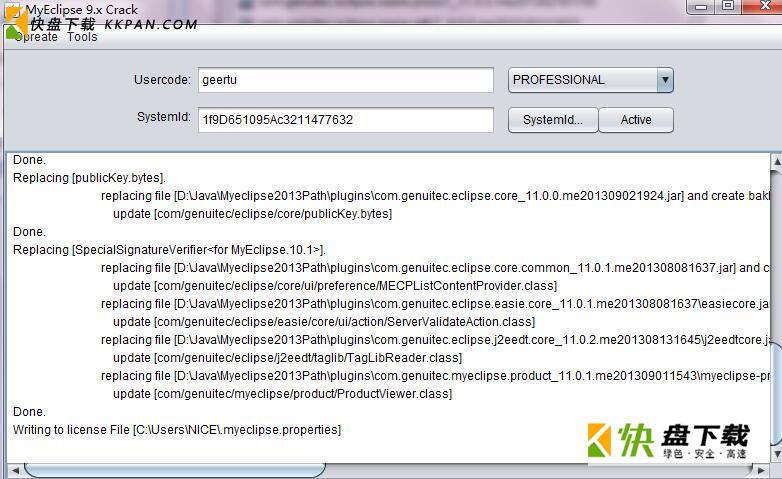
Task: Click the up arrow of the vertical scrollbar
Action: [x=777, y=161]
